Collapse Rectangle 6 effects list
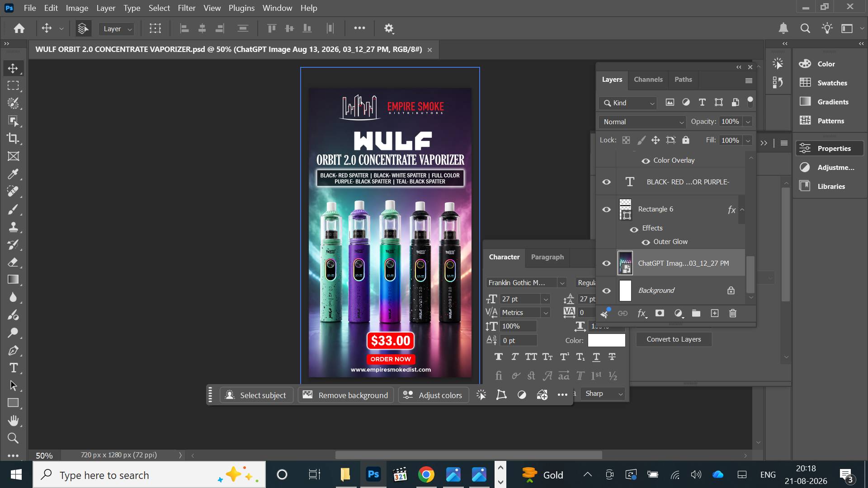 click(x=742, y=210)
